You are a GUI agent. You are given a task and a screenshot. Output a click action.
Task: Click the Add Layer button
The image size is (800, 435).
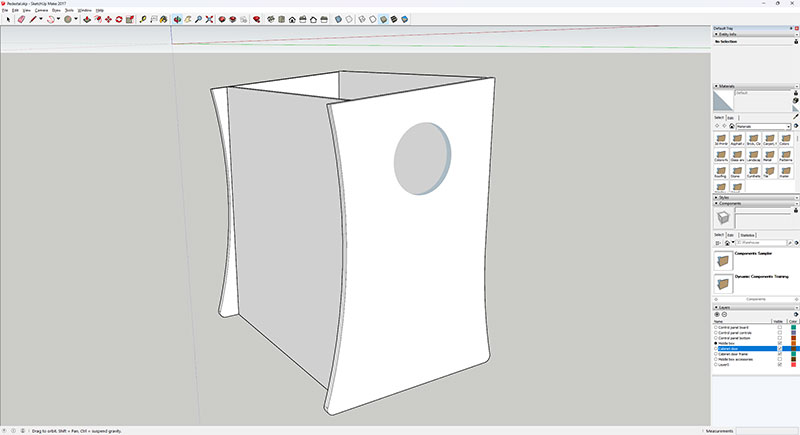[717, 315]
